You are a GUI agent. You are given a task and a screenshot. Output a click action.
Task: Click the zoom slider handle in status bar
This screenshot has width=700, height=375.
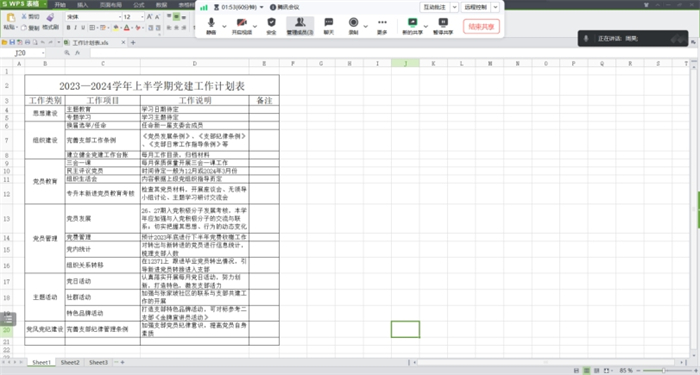point(663,371)
